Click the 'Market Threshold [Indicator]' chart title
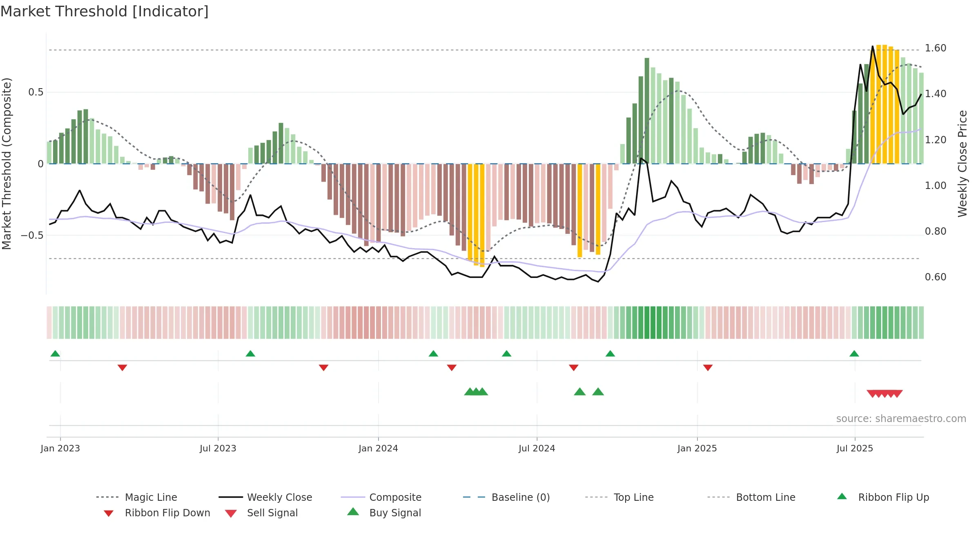The image size is (980, 551). (105, 11)
